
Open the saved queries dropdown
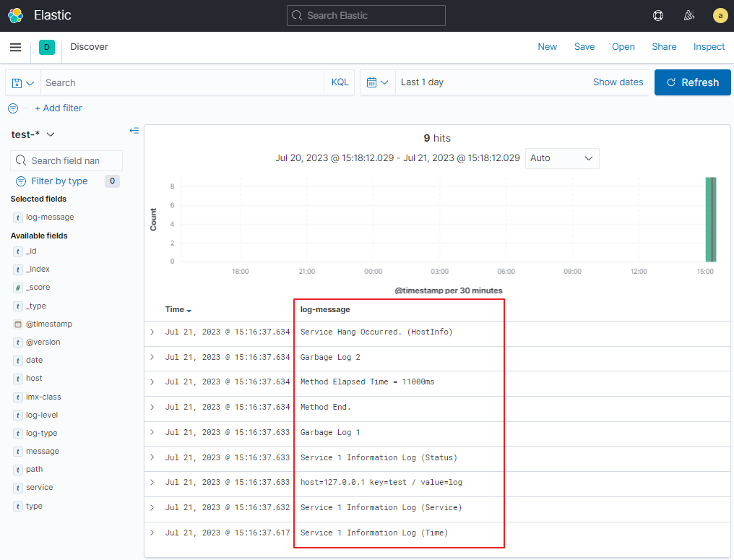[x=23, y=83]
